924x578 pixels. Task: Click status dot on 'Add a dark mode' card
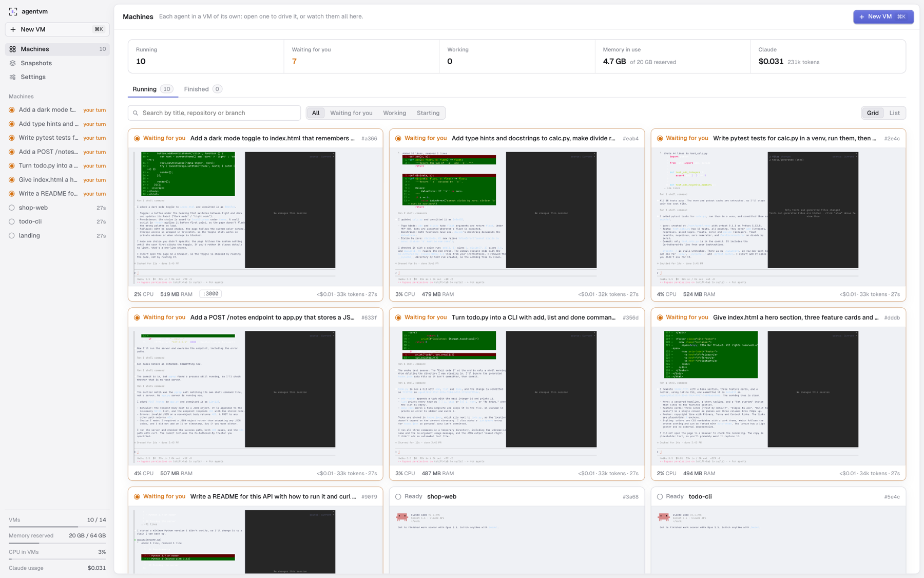[137, 138]
